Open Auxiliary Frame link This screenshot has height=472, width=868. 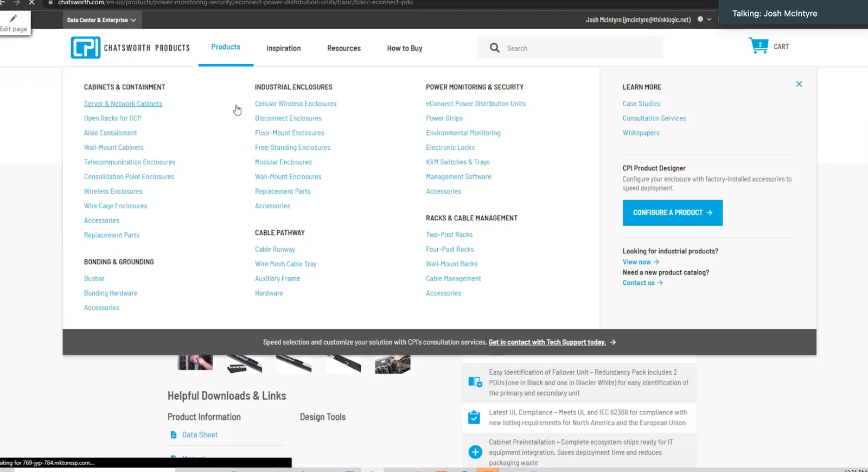[x=277, y=279]
